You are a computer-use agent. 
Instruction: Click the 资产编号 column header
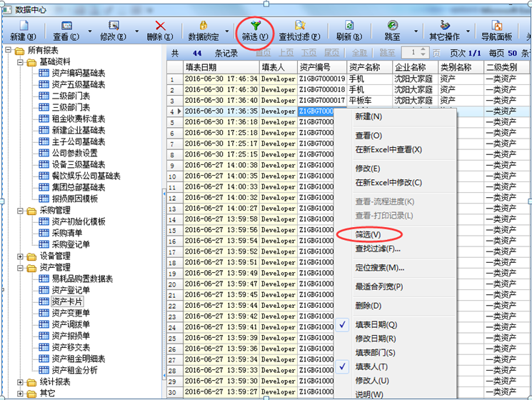pos(322,67)
